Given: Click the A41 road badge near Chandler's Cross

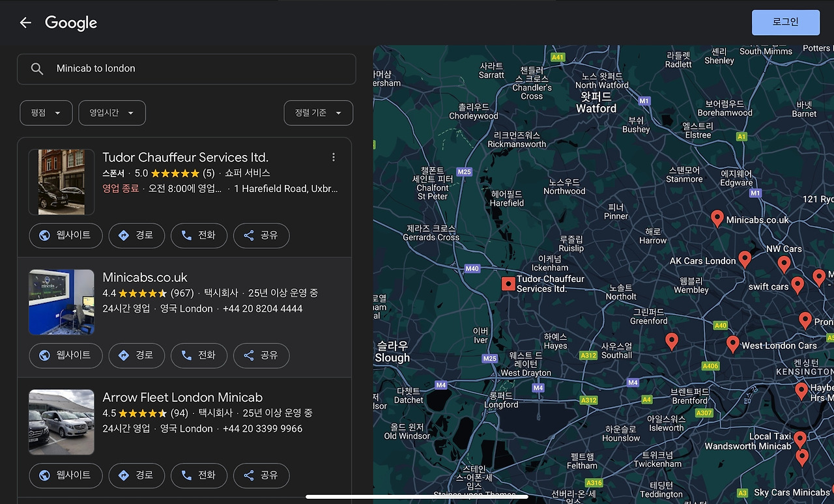Looking at the screenshot, I should (557, 57).
